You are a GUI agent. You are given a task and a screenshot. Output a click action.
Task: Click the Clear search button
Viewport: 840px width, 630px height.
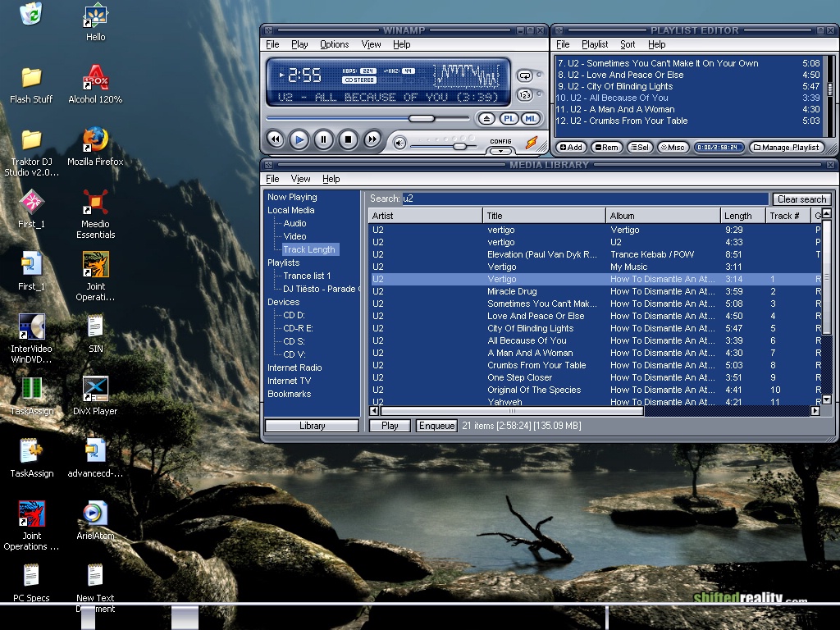[801, 199]
